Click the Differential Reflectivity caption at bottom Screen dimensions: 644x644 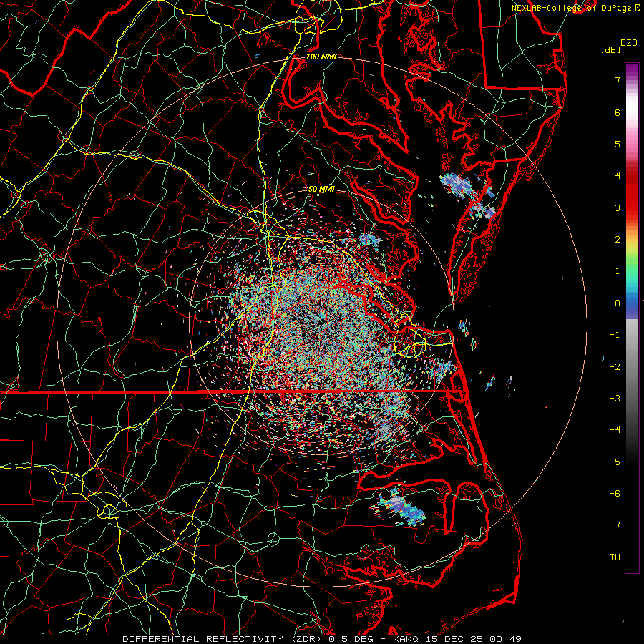click(322, 639)
